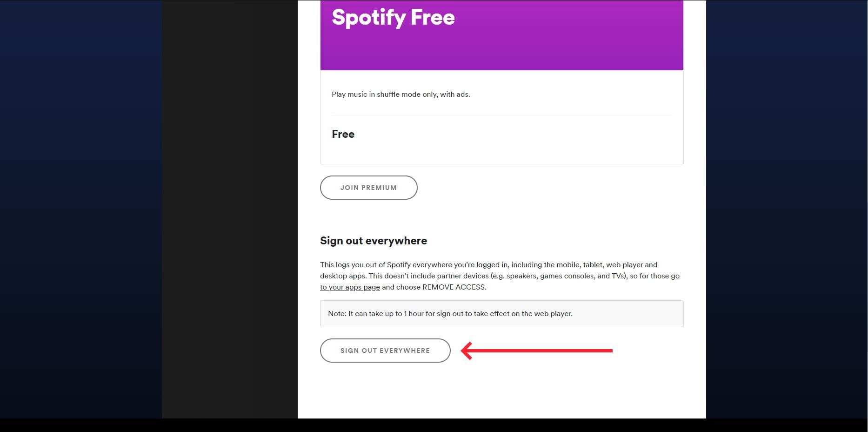Image resolution: width=868 pixels, height=432 pixels.
Task: Click the note about one-hour sign out delay
Action: pyautogui.click(x=450, y=313)
